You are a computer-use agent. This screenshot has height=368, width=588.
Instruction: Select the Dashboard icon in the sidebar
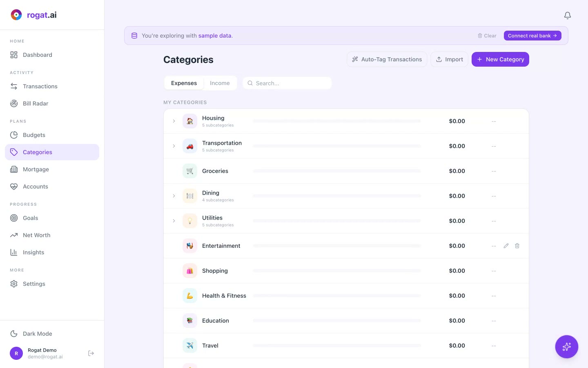(x=14, y=54)
